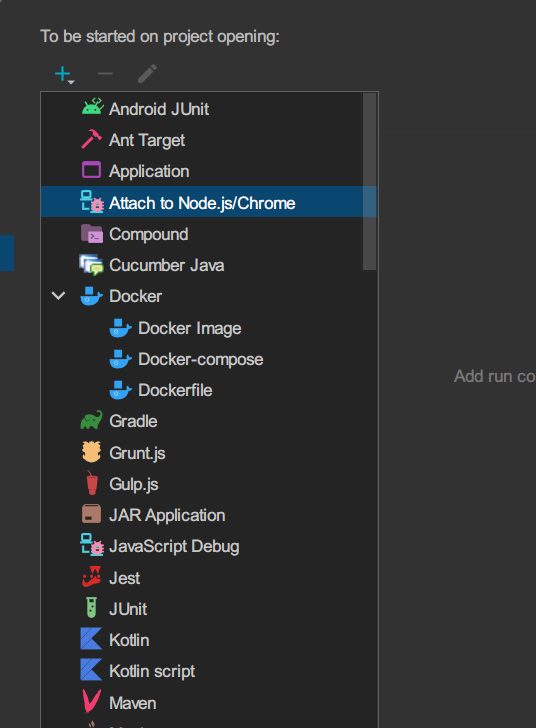Viewport: 536px width, 728px height.
Task: Pick the Application configuration type
Action: tap(149, 172)
